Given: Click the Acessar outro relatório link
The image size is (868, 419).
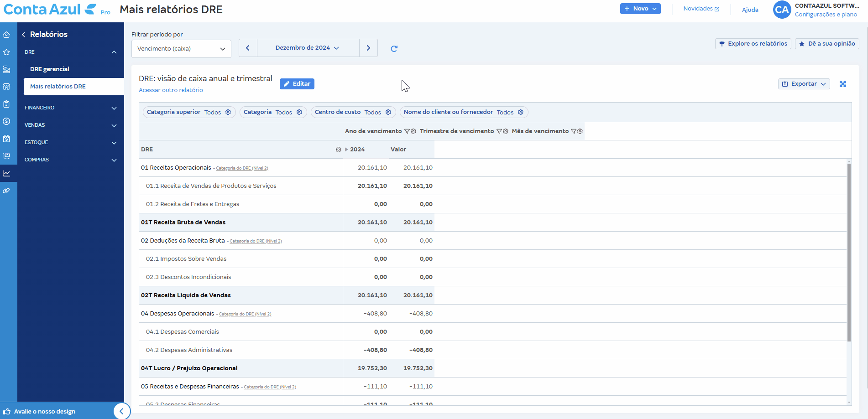Looking at the screenshot, I should 171,90.
